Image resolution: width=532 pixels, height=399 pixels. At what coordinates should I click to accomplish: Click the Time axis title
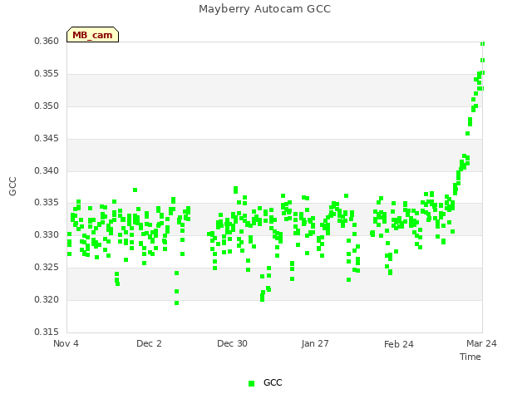(470, 357)
